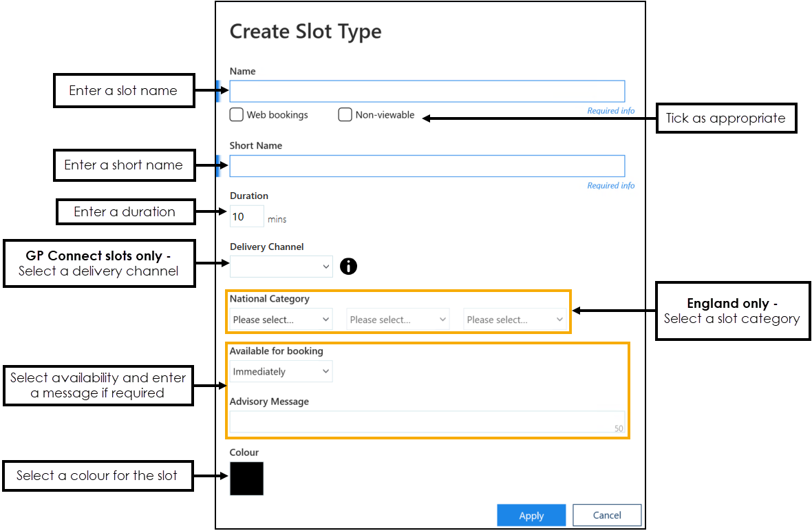Tick the Web bookings checkbox
812x531 pixels.
click(x=237, y=115)
